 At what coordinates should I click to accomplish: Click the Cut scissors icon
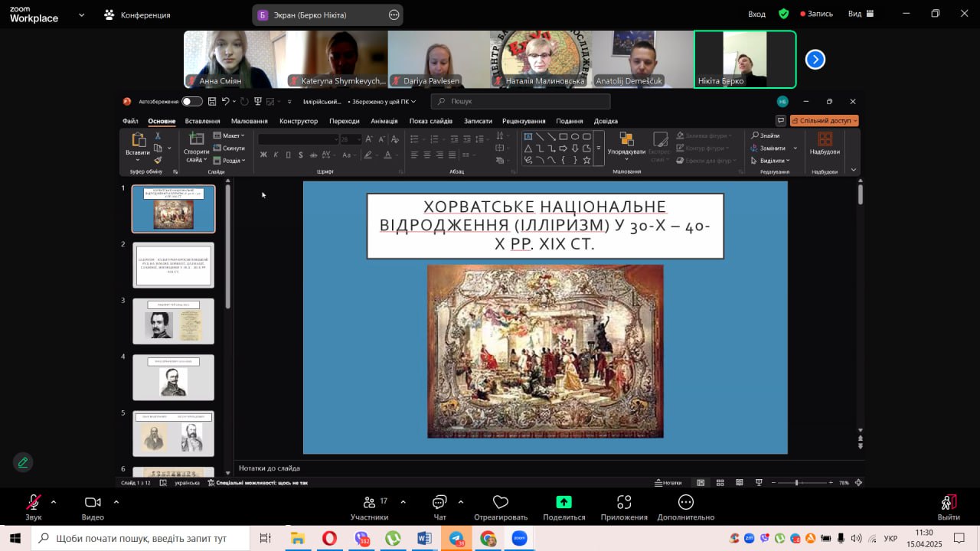(158, 135)
